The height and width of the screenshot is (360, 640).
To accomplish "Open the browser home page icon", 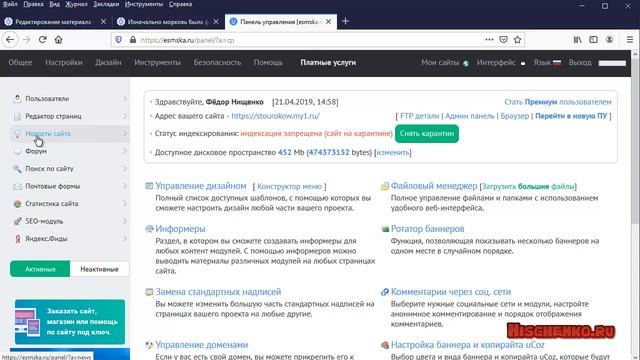I will coord(58,40).
